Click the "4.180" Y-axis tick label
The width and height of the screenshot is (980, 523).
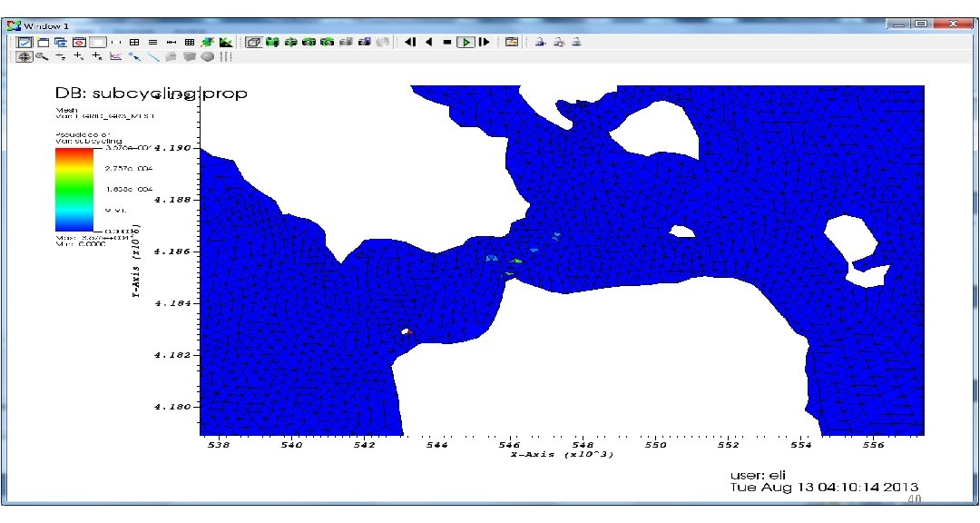[x=171, y=407]
